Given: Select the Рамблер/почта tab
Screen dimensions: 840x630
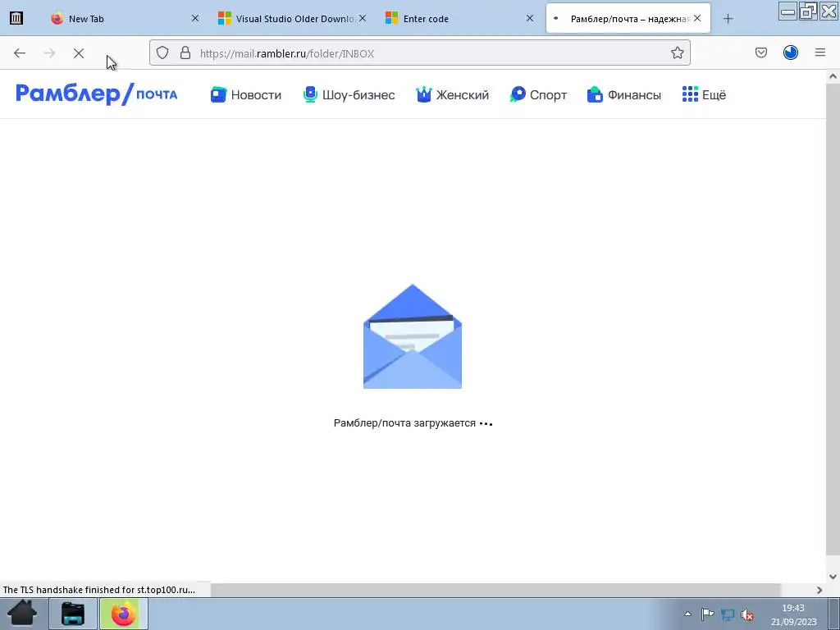Looking at the screenshot, I should [x=628, y=18].
